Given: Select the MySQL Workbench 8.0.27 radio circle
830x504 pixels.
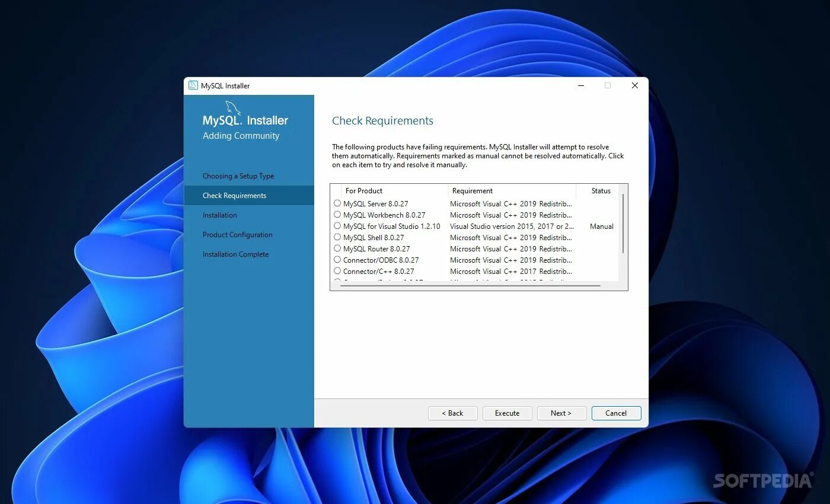Looking at the screenshot, I should (337, 215).
